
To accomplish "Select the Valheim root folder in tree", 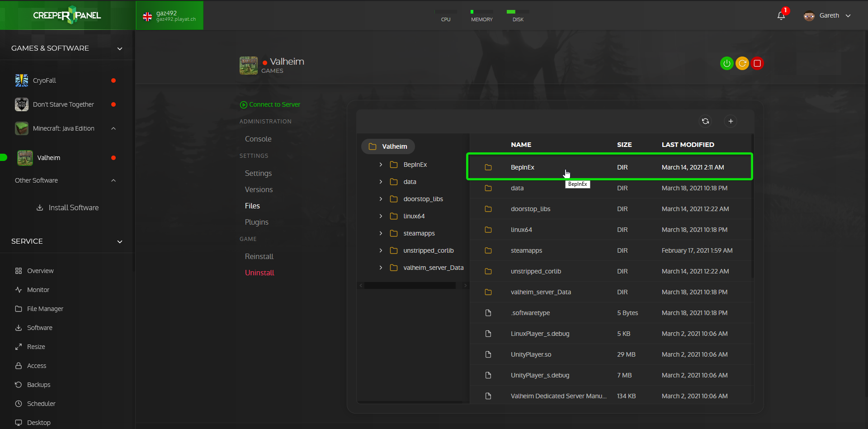I will 388,146.
